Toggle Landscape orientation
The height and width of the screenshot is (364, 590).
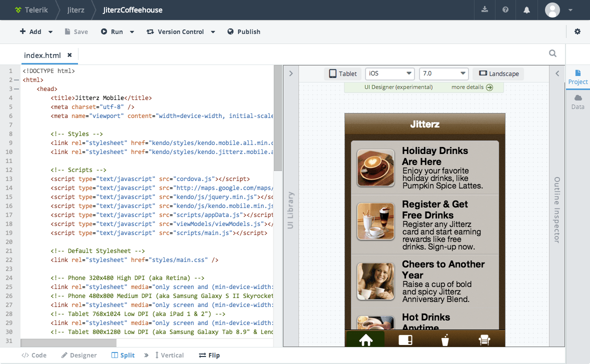point(498,74)
